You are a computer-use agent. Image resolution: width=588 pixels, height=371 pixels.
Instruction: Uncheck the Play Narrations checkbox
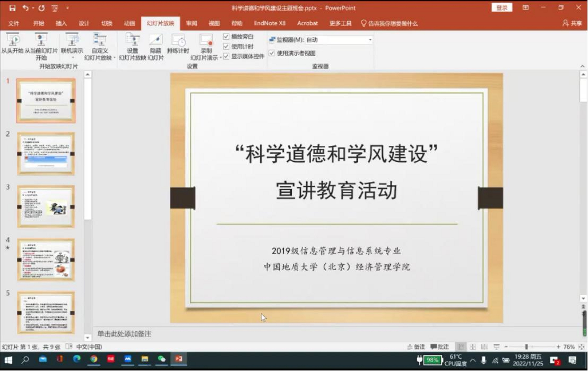[x=226, y=37]
